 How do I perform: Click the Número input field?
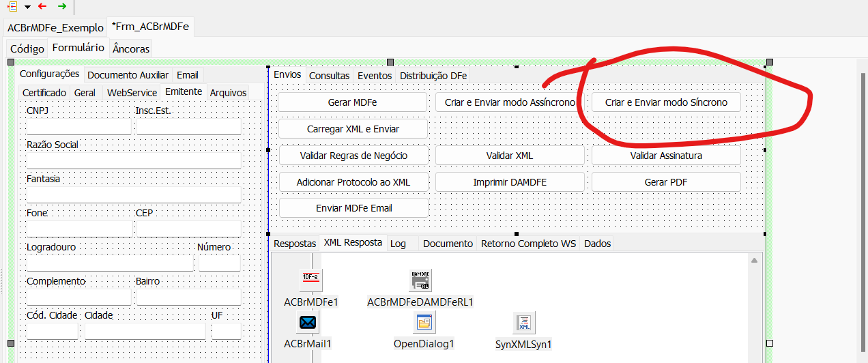(x=220, y=263)
